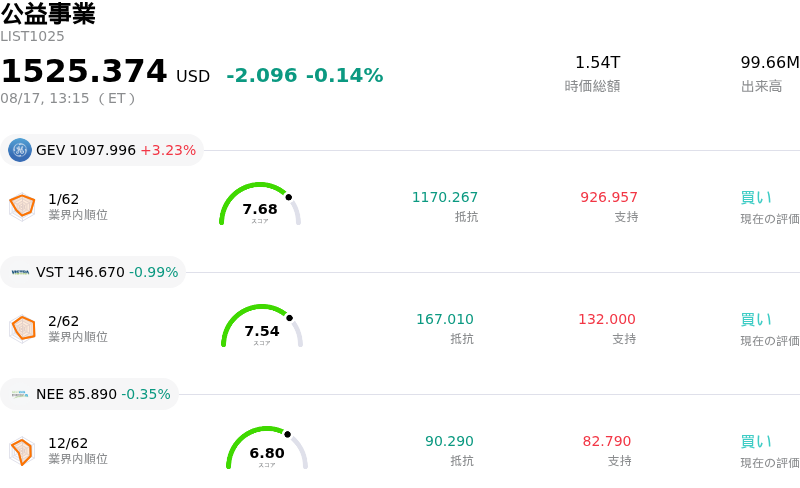This screenshot has height=488, width=800.
Task: Open the VST 146.670 stock chip
Action: pyautogui.click(x=93, y=272)
